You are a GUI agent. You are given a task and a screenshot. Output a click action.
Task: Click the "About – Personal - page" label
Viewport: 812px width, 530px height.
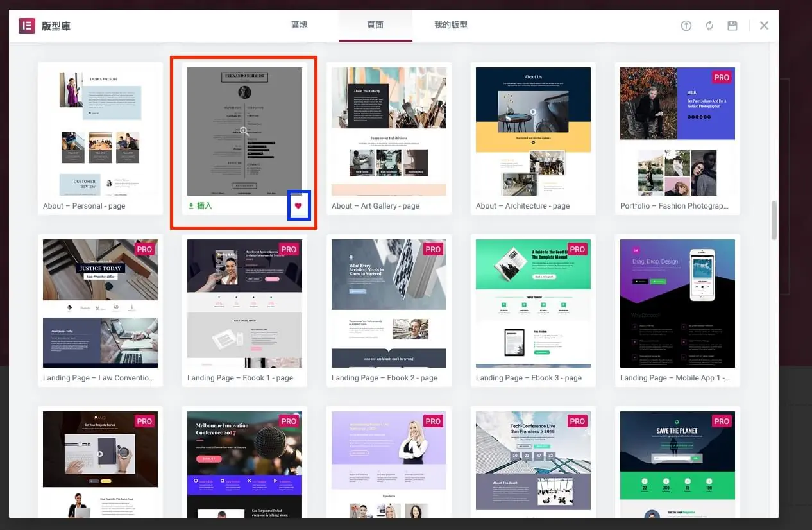tap(84, 206)
